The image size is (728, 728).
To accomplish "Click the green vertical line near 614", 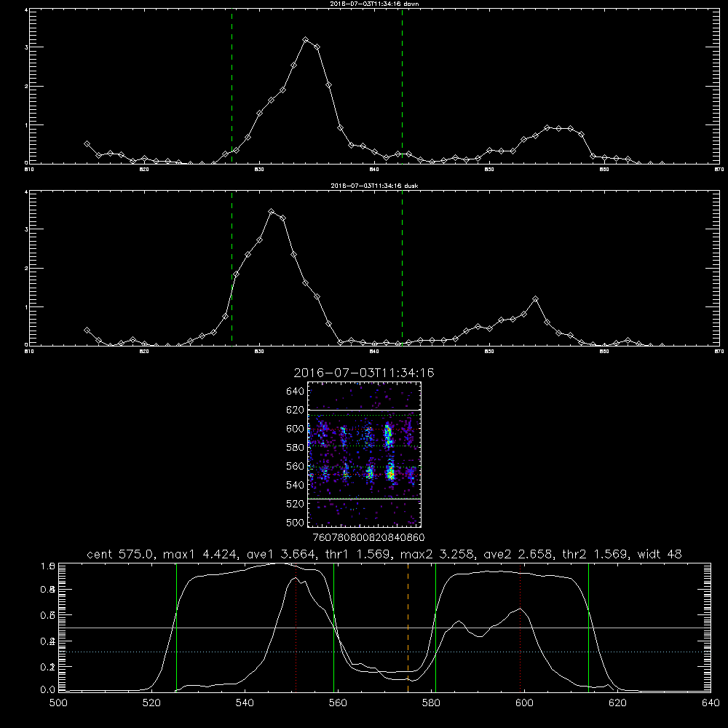I will pos(588,628).
